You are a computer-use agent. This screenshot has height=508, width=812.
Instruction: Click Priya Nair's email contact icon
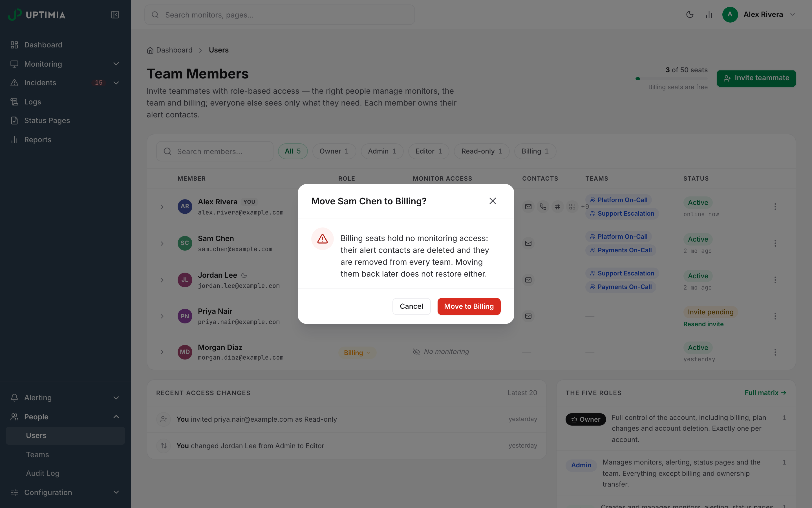[x=528, y=316]
